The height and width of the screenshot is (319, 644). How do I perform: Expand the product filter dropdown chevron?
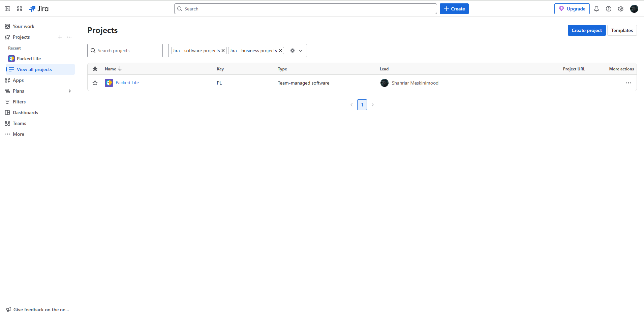301,51
